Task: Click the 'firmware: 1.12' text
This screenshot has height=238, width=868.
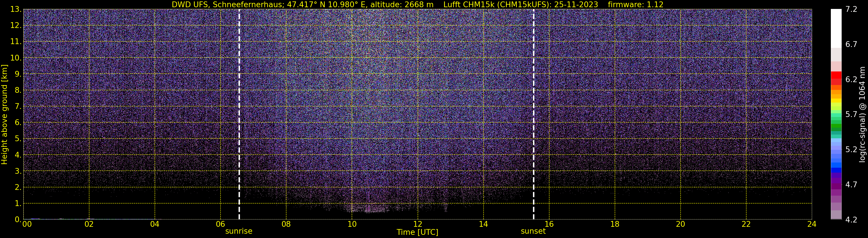Action: pyautogui.click(x=636, y=4)
